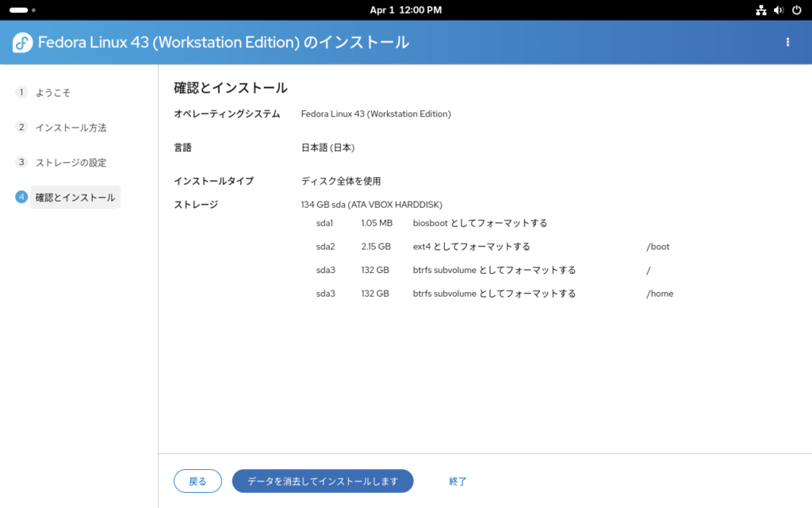The height and width of the screenshot is (508, 812).
Task: Open the power icon system menu
Action: pyautogui.click(x=795, y=10)
